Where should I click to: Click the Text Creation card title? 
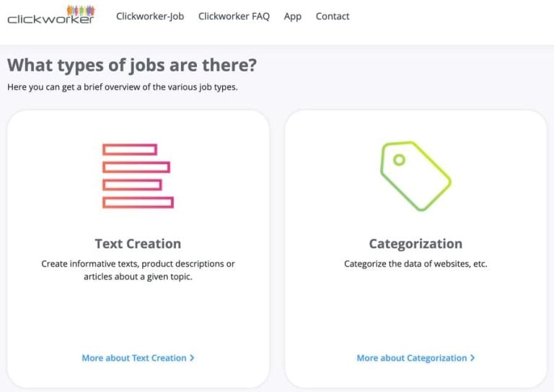(138, 244)
